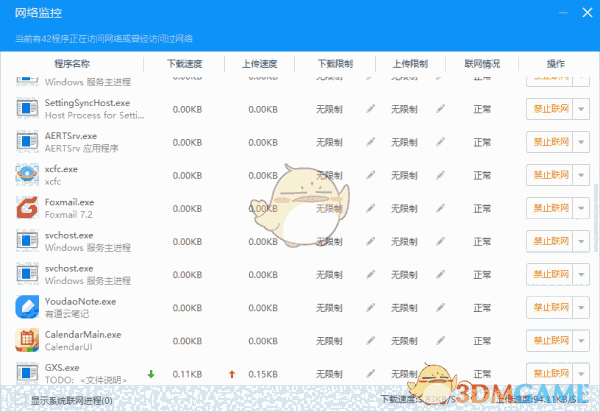This screenshot has height=412, width=600.
Task: Select the GXS.exe process name
Action: click(x=62, y=368)
